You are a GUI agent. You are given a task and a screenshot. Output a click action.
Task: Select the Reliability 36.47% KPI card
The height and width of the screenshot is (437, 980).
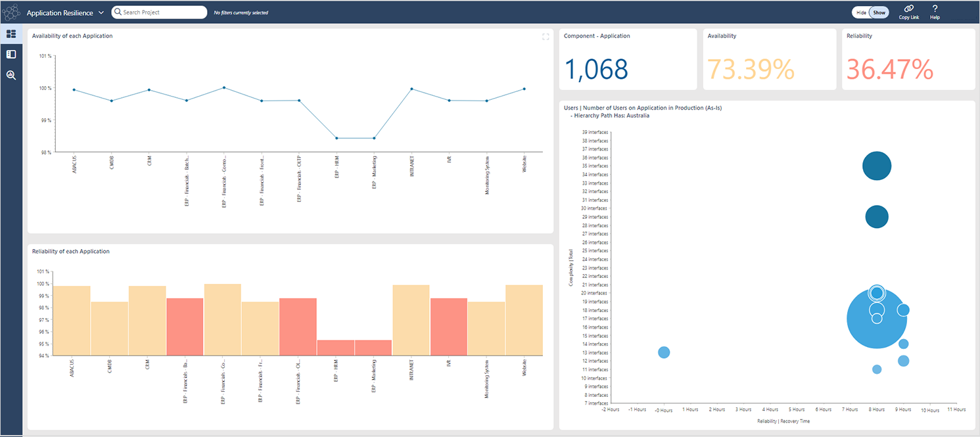point(908,59)
